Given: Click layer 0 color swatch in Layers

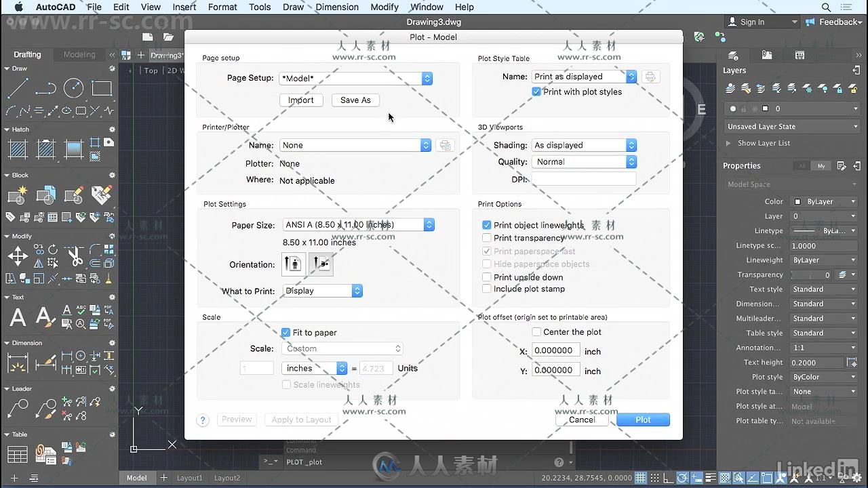Looking at the screenshot, I should [765, 108].
